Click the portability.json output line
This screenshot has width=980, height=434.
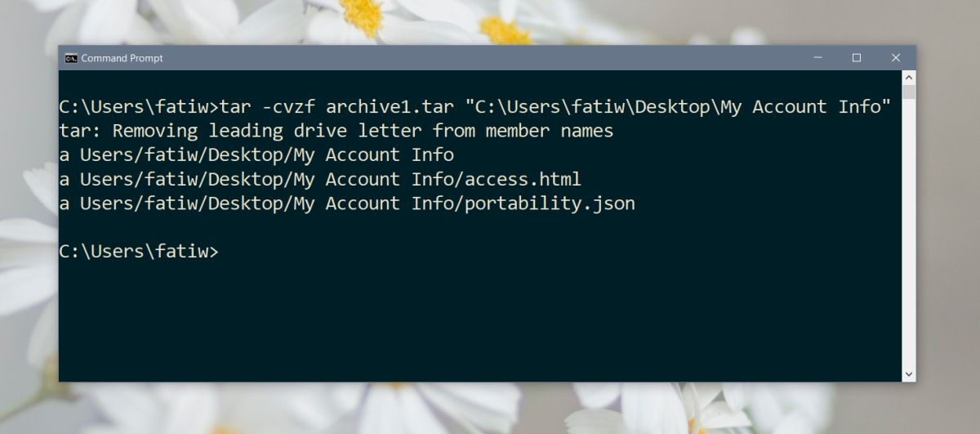(x=346, y=204)
